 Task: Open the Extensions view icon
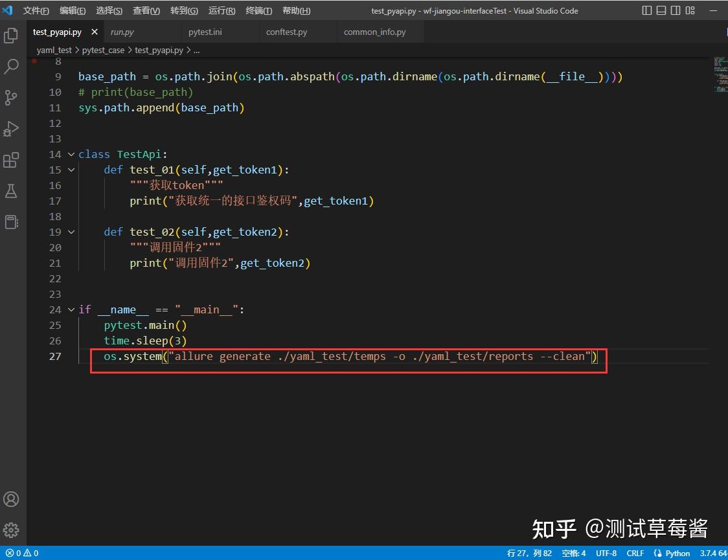(11, 160)
